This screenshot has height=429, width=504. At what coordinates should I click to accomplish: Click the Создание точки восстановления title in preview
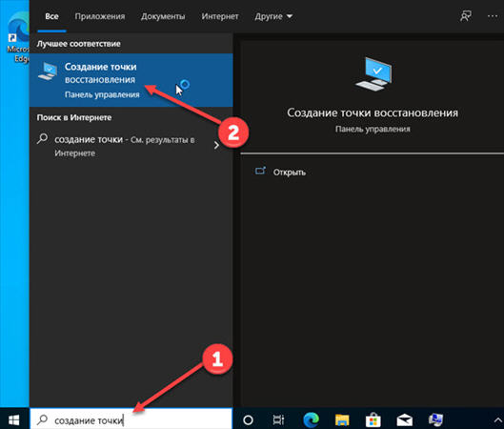[x=373, y=112]
